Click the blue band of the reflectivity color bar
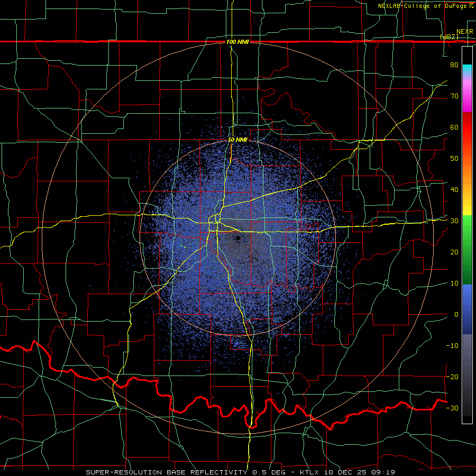 click(467, 309)
